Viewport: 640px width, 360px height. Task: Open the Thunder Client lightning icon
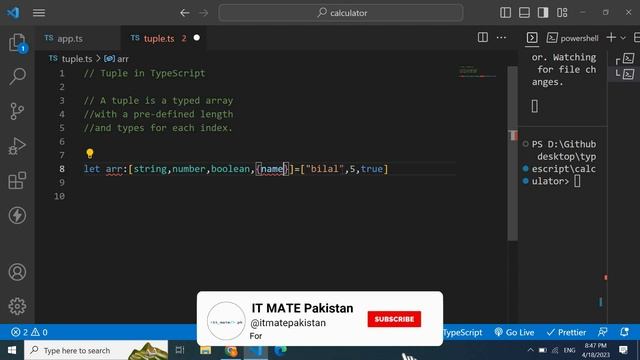(x=17, y=215)
